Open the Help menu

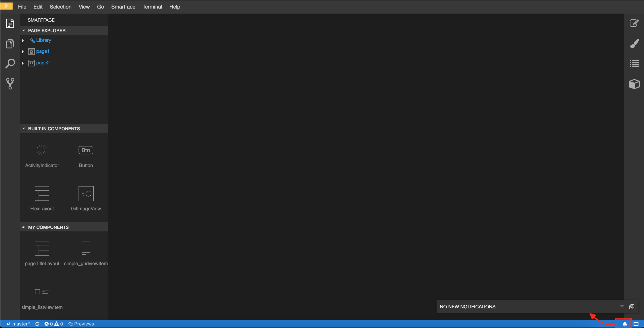175,7
